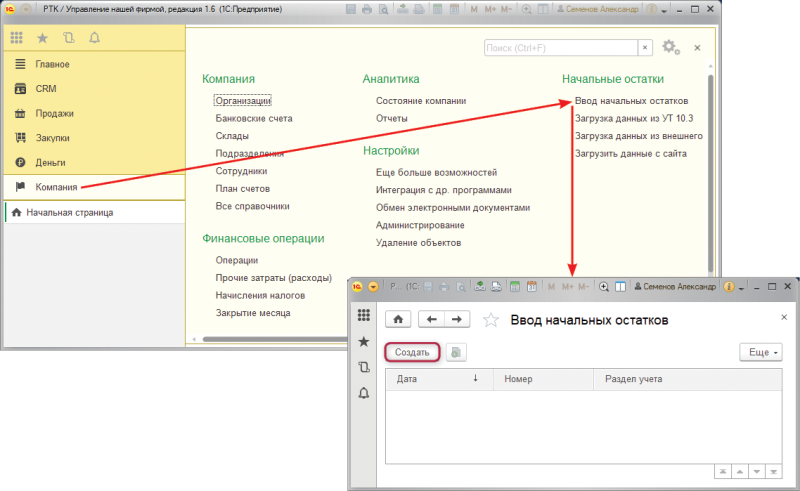Clear the search field with x button
The width and height of the screenshot is (800, 491).
pos(645,47)
